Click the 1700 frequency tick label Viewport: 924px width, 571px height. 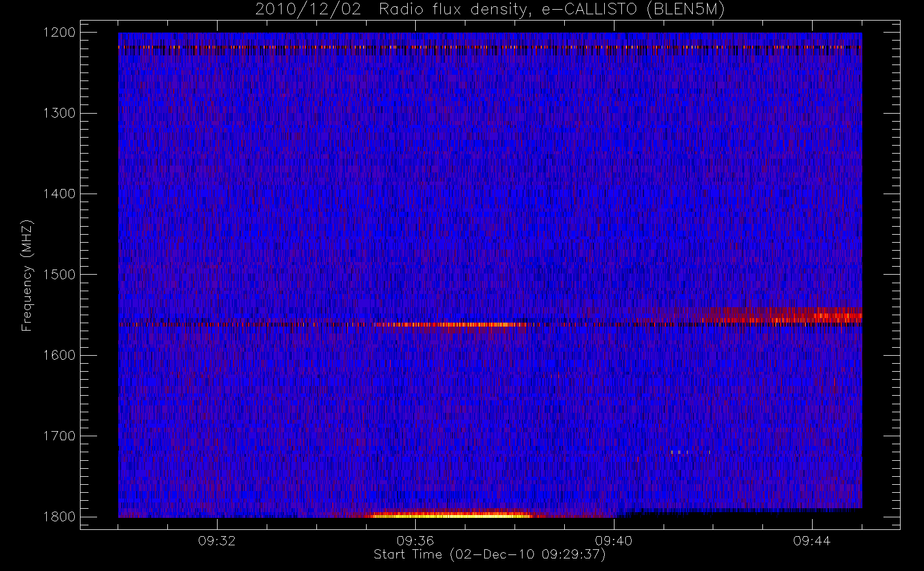59,436
